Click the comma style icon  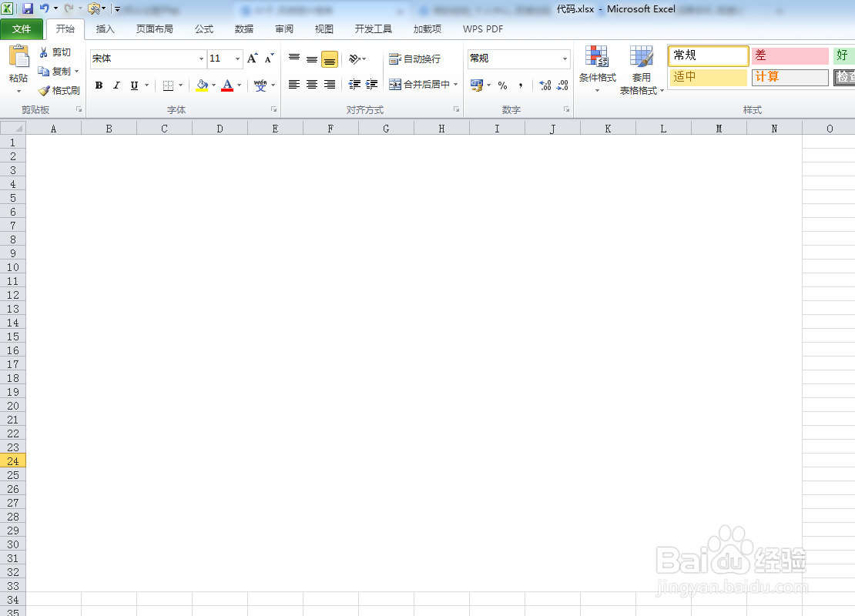pyautogui.click(x=522, y=85)
